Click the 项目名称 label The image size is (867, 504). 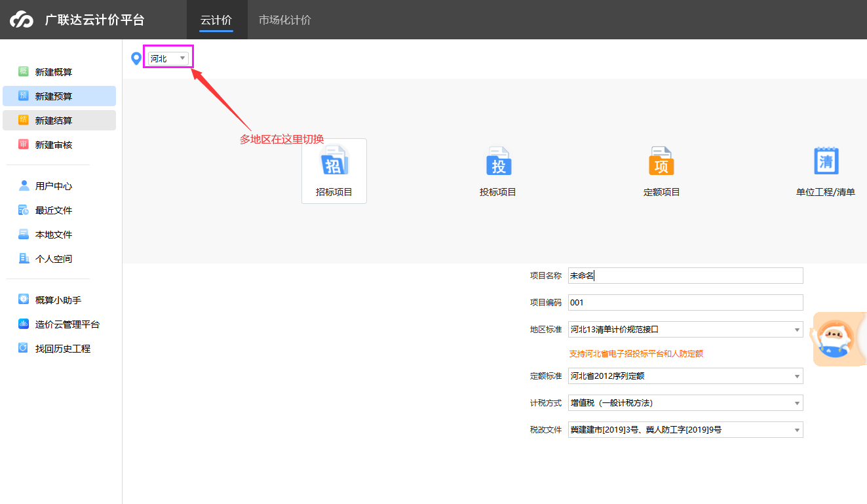pyautogui.click(x=546, y=275)
